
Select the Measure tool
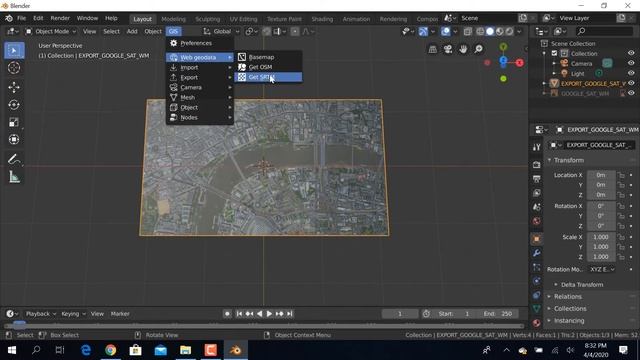click(14, 177)
